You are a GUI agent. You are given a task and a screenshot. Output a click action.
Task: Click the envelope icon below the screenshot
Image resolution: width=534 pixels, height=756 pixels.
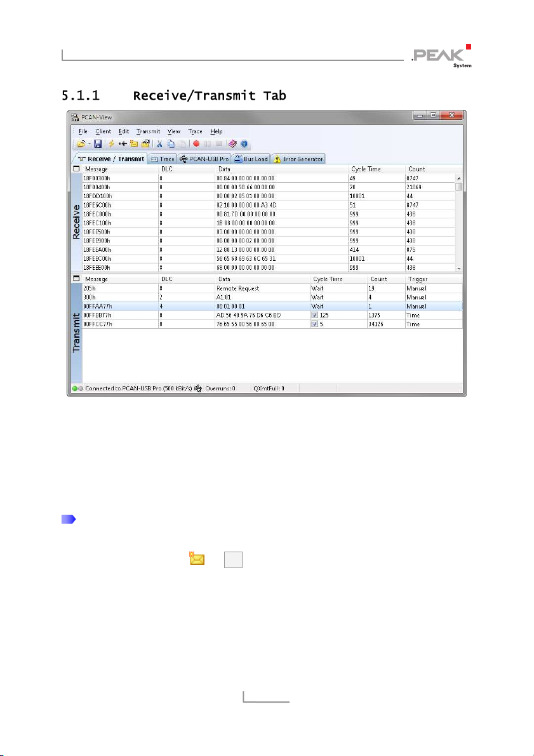click(197, 559)
